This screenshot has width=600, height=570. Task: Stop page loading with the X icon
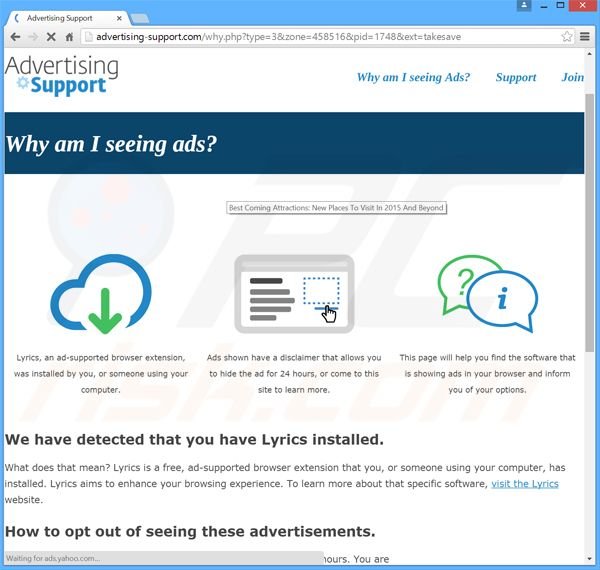click(51, 37)
